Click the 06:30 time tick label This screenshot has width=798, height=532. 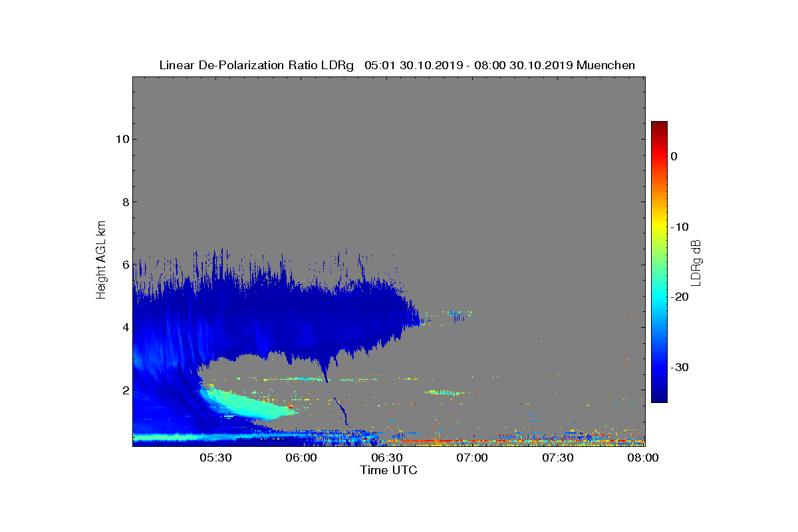[x=386, y=458]
